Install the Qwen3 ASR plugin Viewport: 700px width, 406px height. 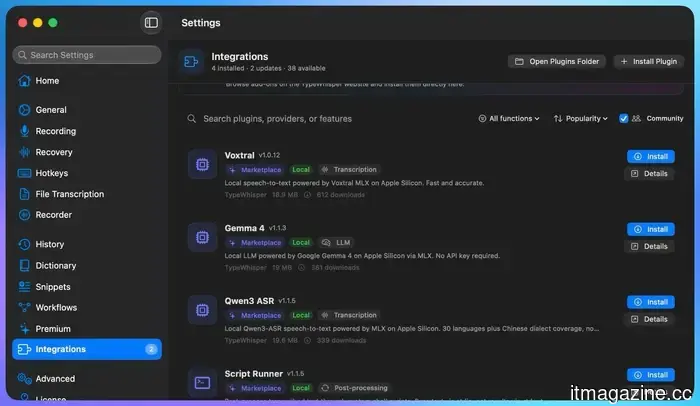(651, 302)
